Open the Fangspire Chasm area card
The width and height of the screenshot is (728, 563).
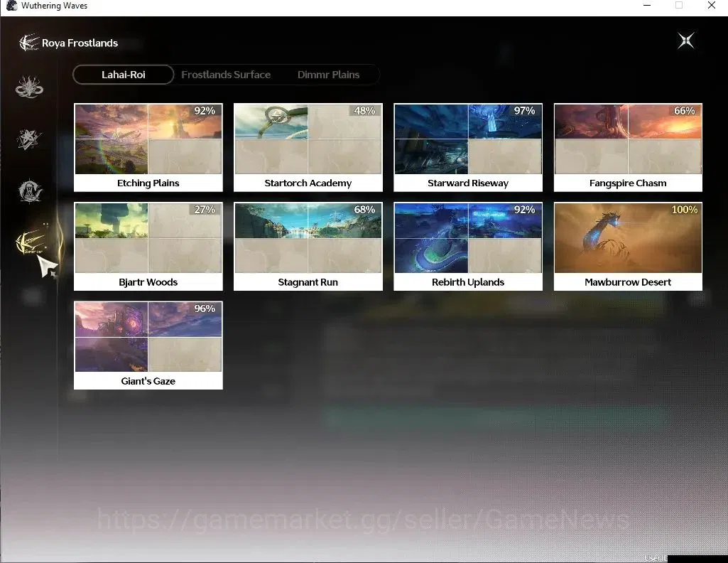[628, 147]
